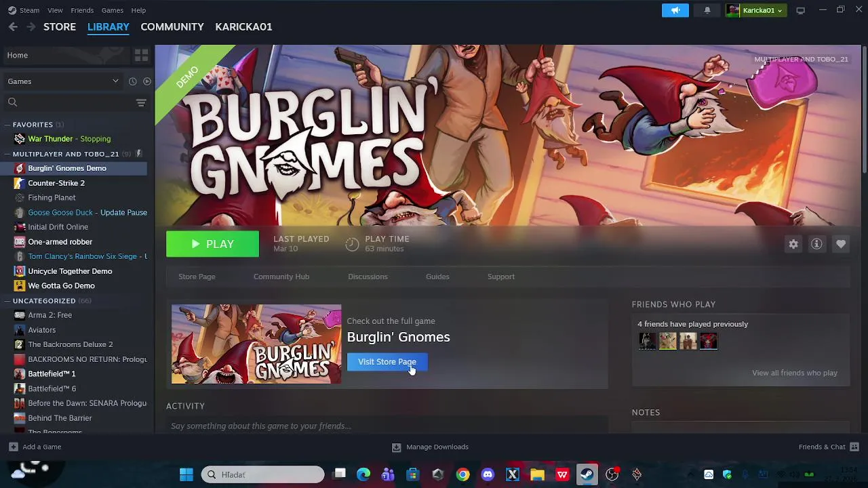Select Fishing Planet in the library
868x488 pixels.
pyautogui.click(x=75, y=198)
